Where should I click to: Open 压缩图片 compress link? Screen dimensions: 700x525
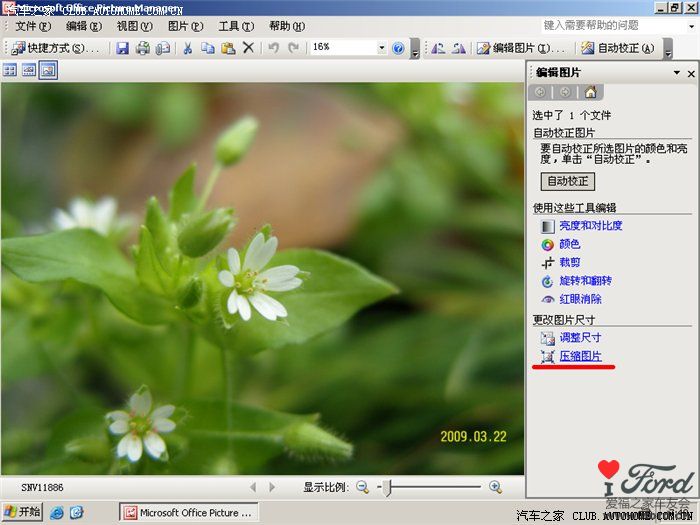click(580, 356)
